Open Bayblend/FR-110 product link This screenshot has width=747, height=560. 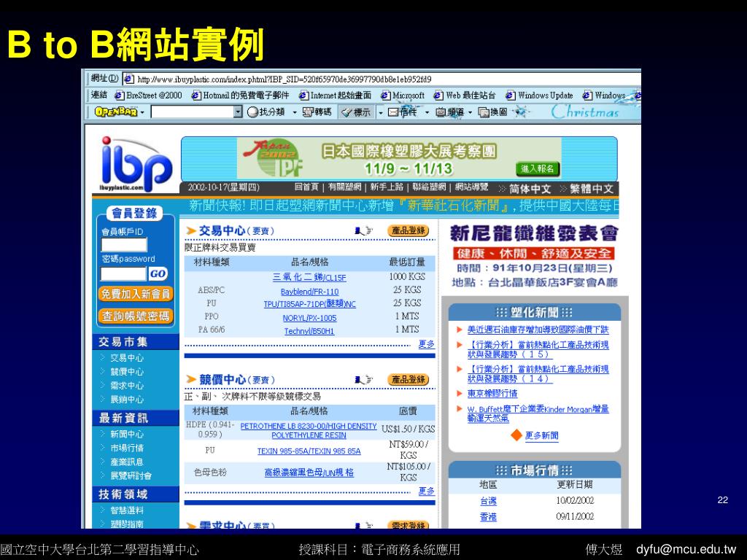click(x=309, y=292)
